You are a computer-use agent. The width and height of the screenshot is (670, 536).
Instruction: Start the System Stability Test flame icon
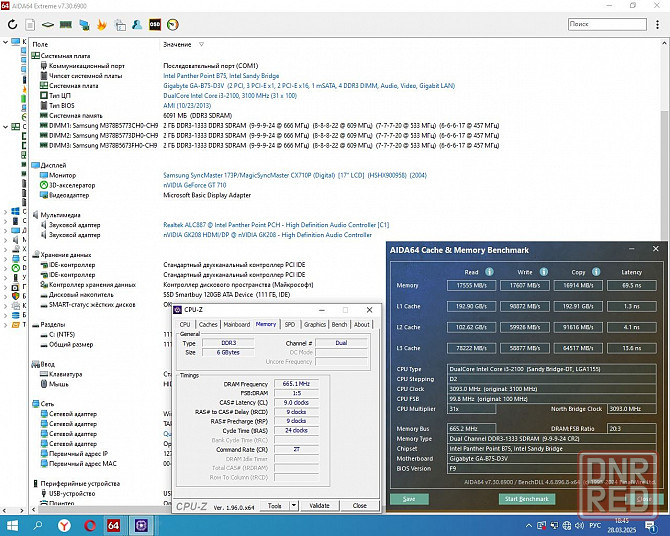102,25
